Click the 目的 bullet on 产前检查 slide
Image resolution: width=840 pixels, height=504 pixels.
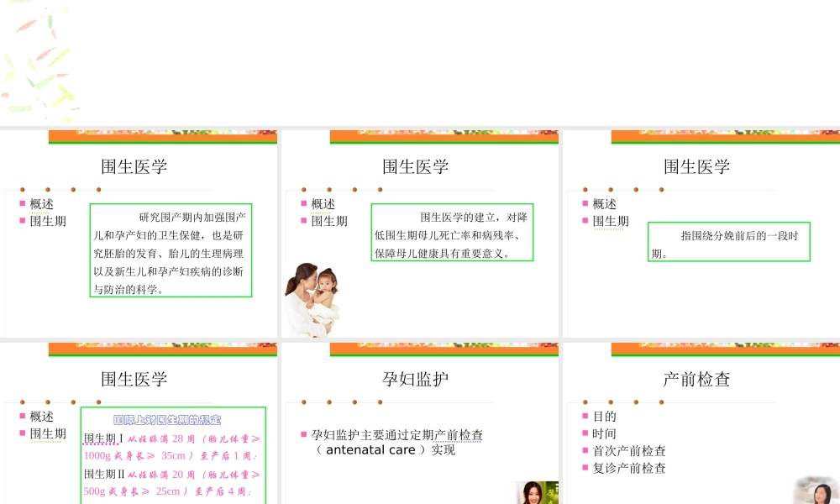pyautogui.click(x=604, y=416)
